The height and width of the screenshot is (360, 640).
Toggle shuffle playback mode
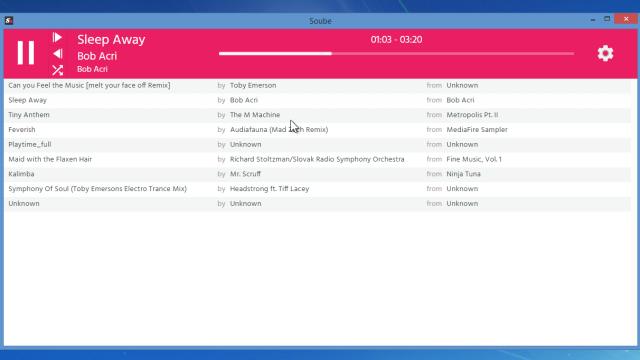coord(58,70)
